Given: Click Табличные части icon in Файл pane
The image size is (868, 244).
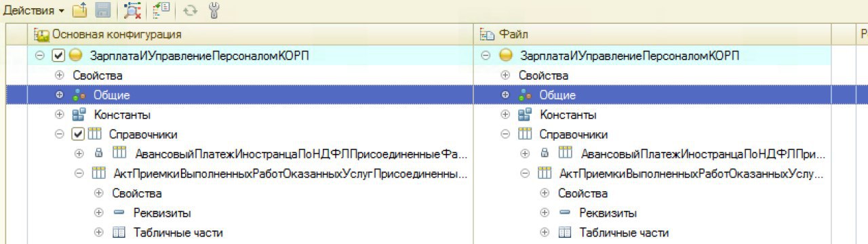Looking at the screenshot, I should click(x=565, y=232).
